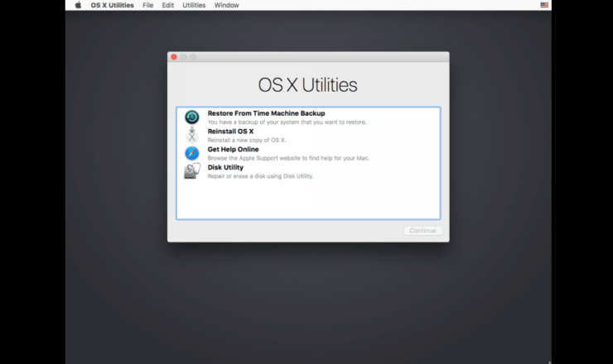Select the Disk Utility stethoscope icon
This screenshot has width=613, height=364.
192,171
